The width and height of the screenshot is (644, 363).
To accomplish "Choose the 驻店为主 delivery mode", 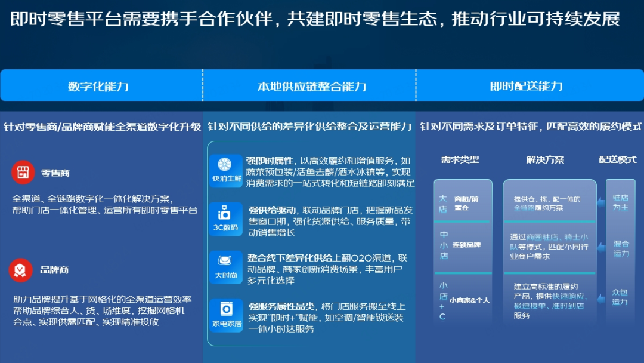I will coord(620,202).
